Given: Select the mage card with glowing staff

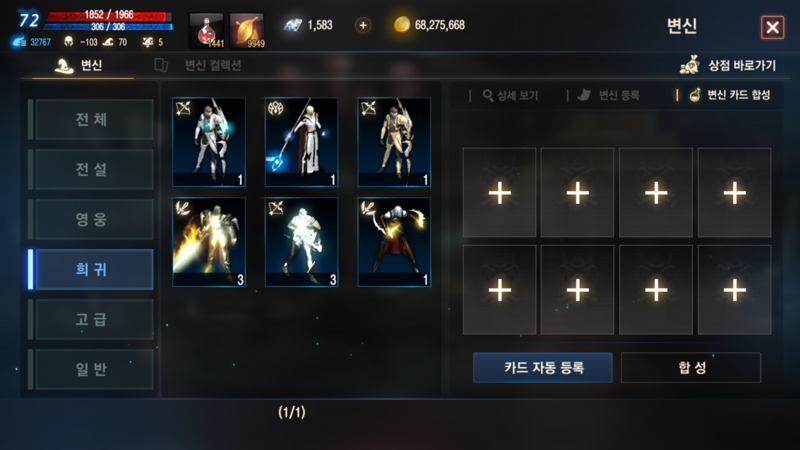Looking at the screenshot, I should pos(302,142).
